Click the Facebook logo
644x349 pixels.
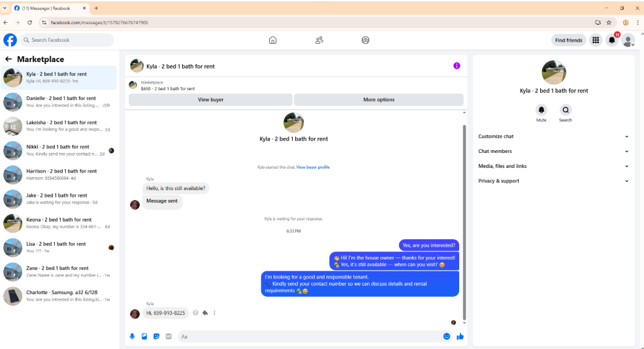pos(10,40)
